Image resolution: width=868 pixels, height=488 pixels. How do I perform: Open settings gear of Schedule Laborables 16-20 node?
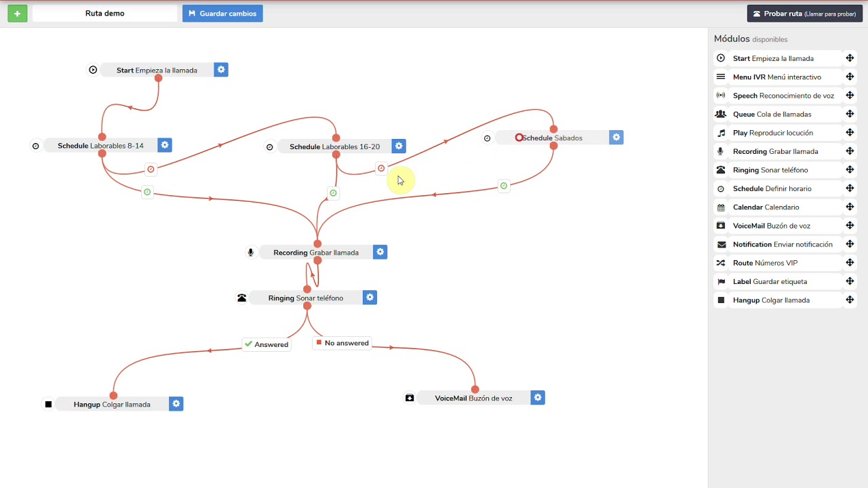click(x=399, y=146)
